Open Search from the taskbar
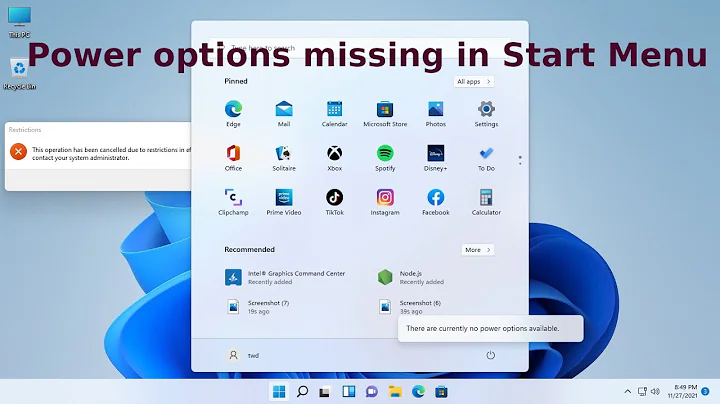Image resolution: width=720 pixels, height=404 pixels. (x=302, y=392)
